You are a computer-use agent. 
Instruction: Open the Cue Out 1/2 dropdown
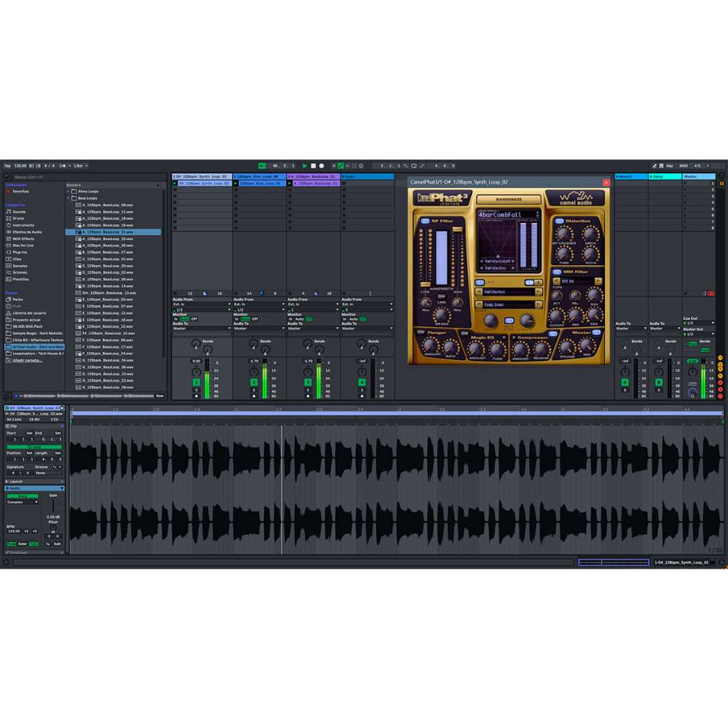click(x=698, y=323)
